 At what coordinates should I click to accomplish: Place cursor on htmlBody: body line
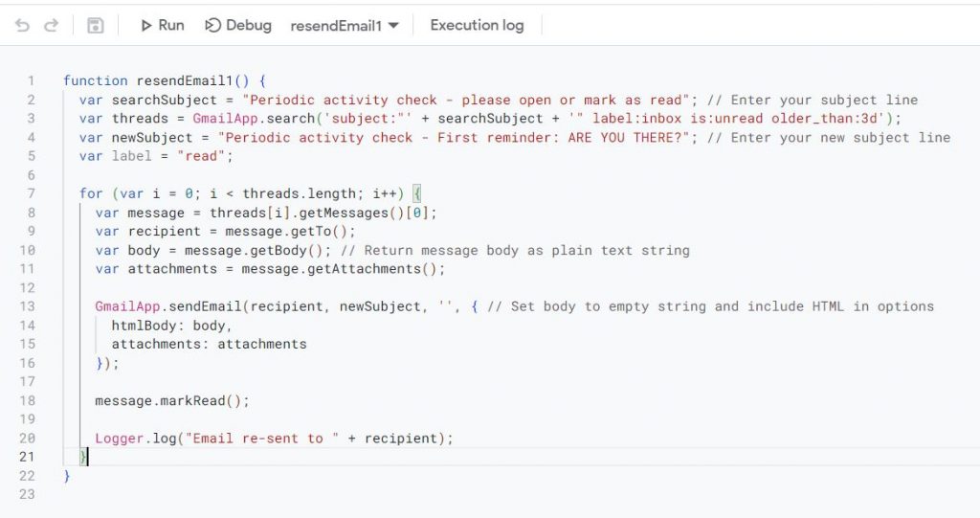click(170, 326)
